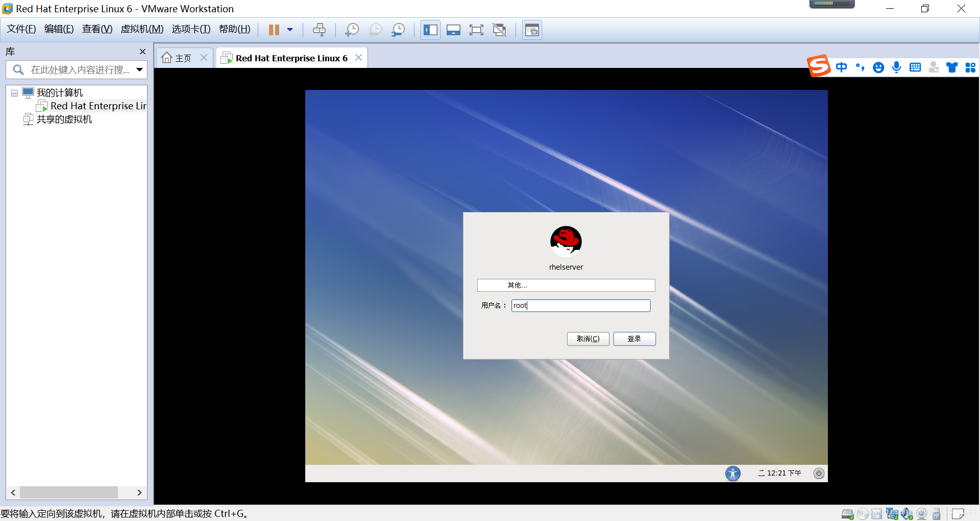Close the 库 library panel
Viewport: 980px width, 521px height.
coord(142,52)
